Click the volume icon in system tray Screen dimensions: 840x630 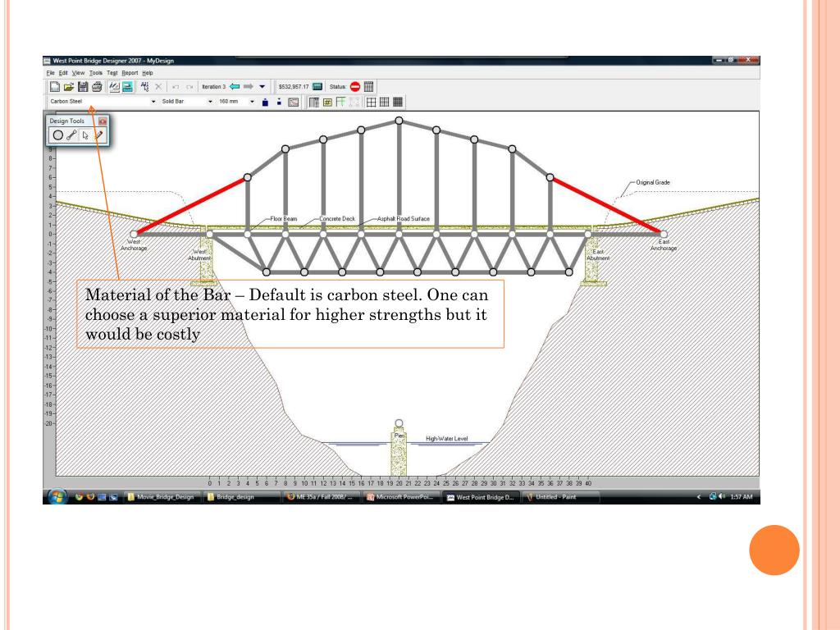click(722, 496)
